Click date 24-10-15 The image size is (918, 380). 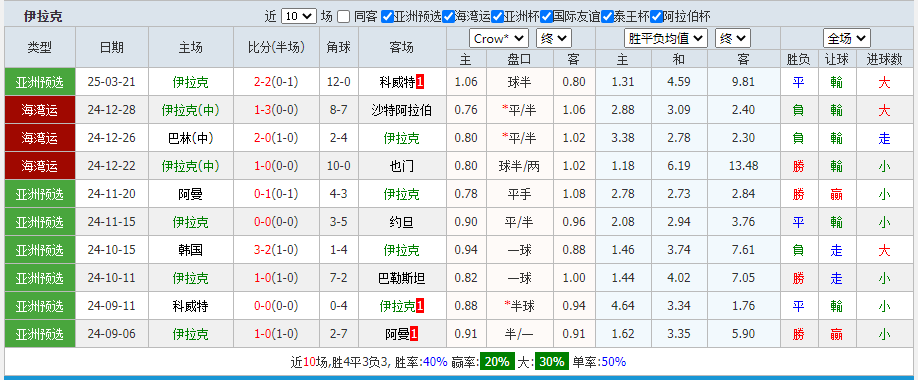[111, 250]
